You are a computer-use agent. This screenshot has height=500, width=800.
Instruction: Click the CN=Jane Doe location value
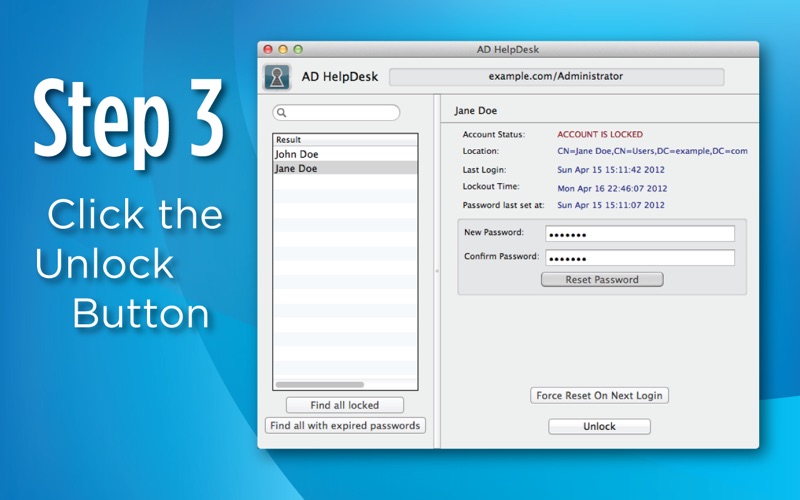pyautogui.click(x=652, y=151)
